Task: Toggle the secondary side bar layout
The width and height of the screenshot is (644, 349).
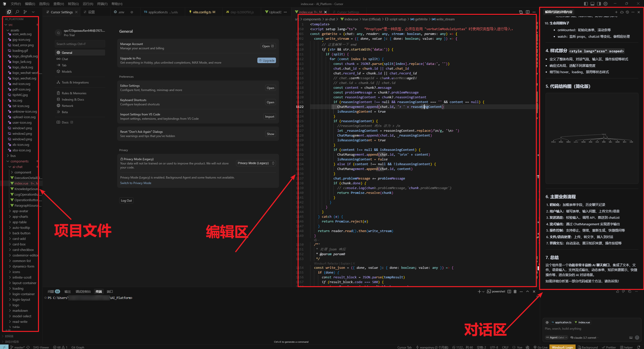Action: [599, 4]
